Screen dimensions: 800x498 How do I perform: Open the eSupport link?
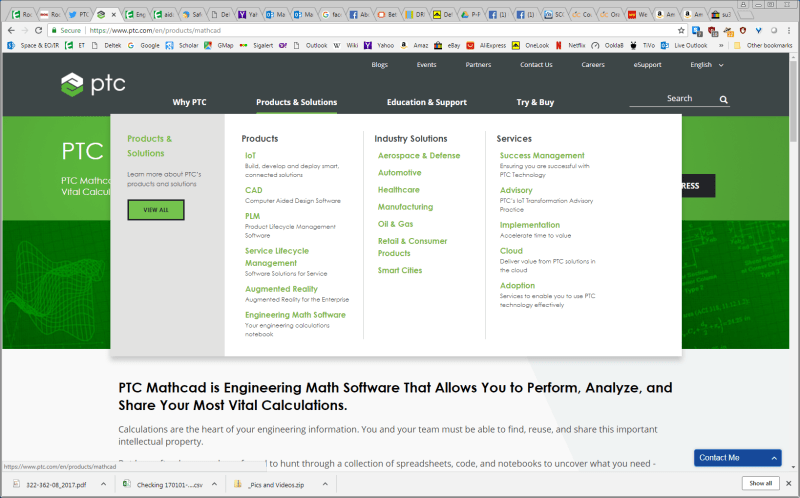tap(647, 65)
